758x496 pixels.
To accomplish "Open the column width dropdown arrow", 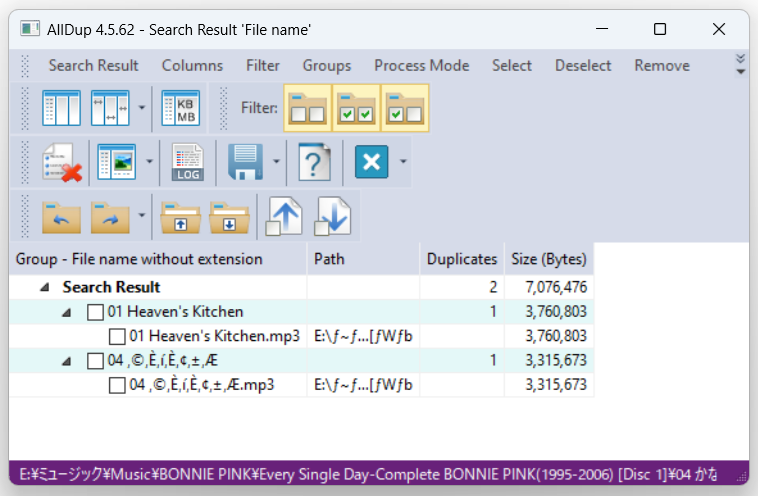I will click(x=142, y=108).
